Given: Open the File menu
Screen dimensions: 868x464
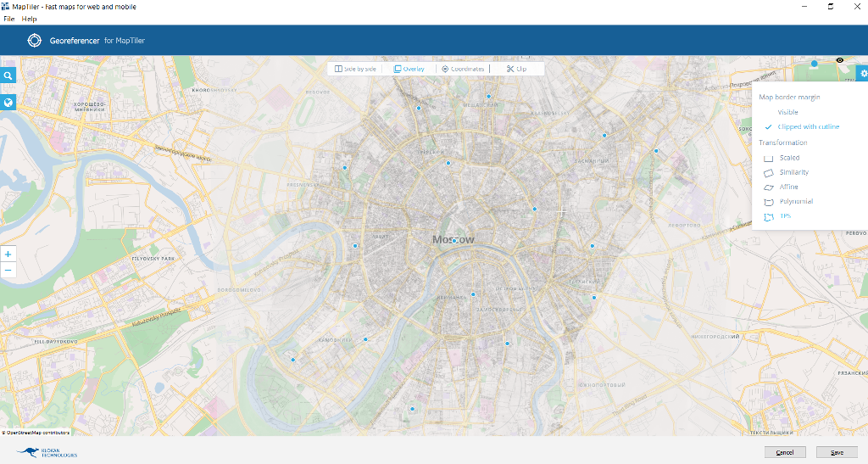Looking at the screenshot, I should coord(8,19).
